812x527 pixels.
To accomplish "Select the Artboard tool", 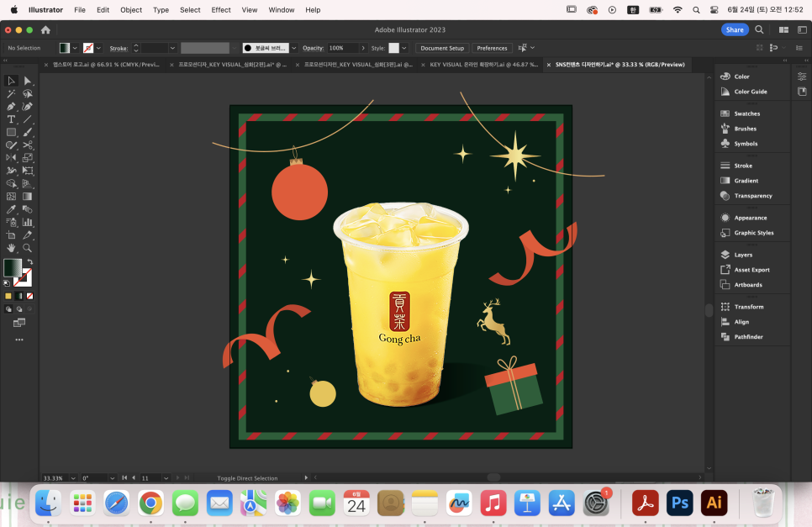I will (11, 235).
